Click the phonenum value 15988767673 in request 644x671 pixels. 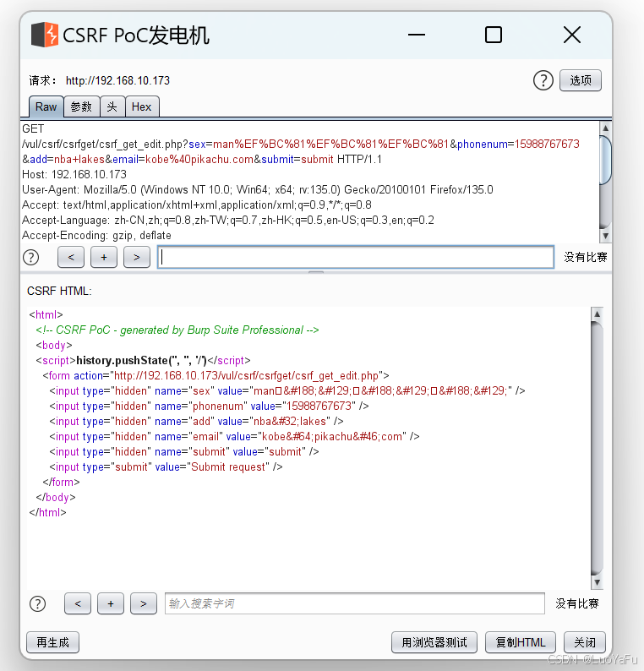tap(547, 144)
